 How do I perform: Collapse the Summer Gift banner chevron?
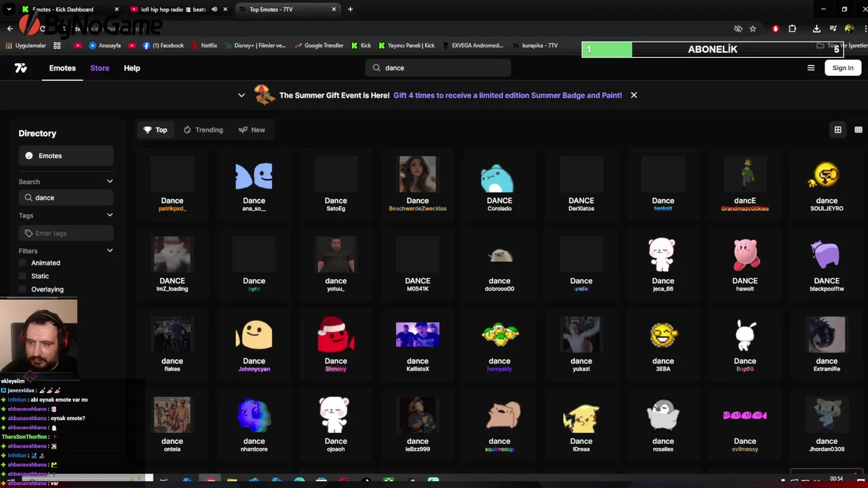pos(241,95)
